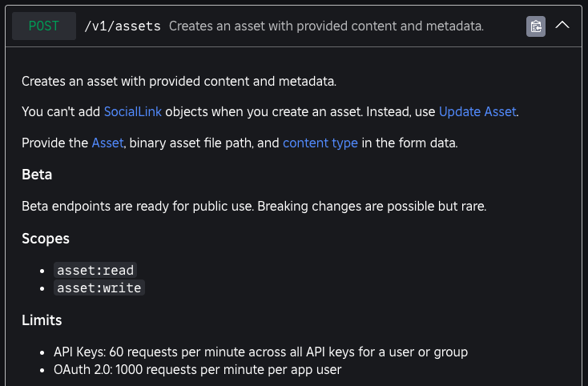Open the SocialLink reference link
The height and width of the screenshot is (386, 588).
(x=133, y=112)
